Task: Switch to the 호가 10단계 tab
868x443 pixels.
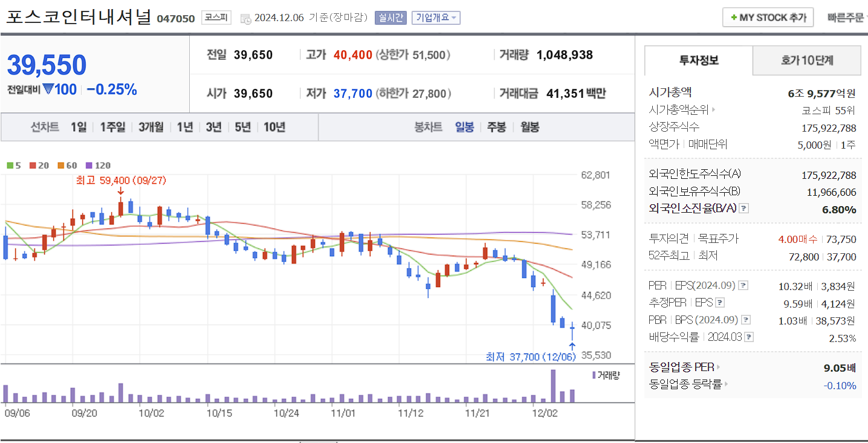Action: tap(806, 60)
